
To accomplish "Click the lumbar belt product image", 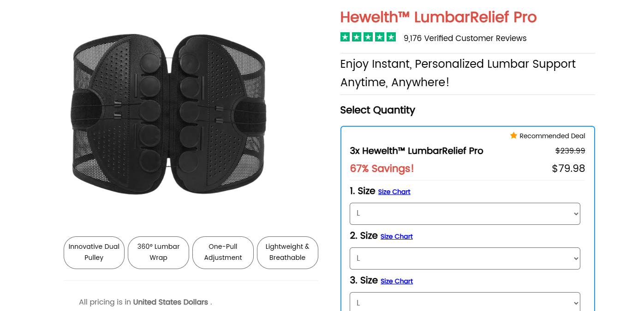I will pyautogui.click(x=169, y=113).
